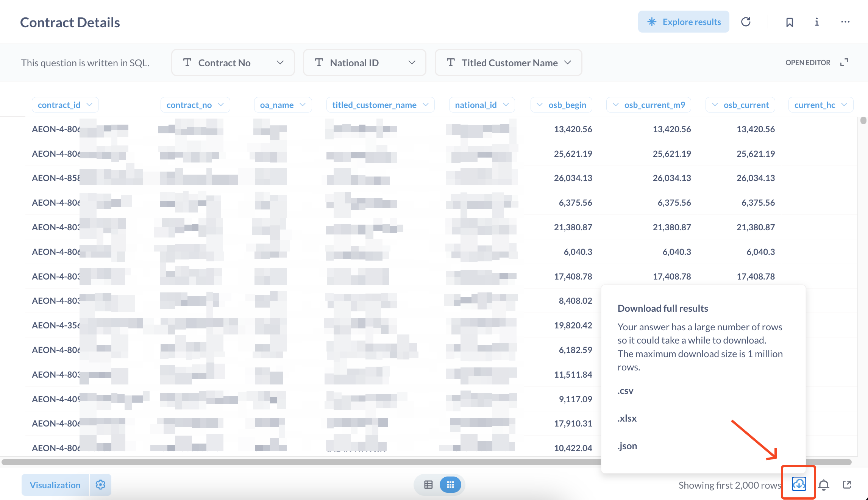Switch to table view toggle
Image resolution: width=868 pixels, height=500 pixels.
pyautogui.click(x=428, y=485)
